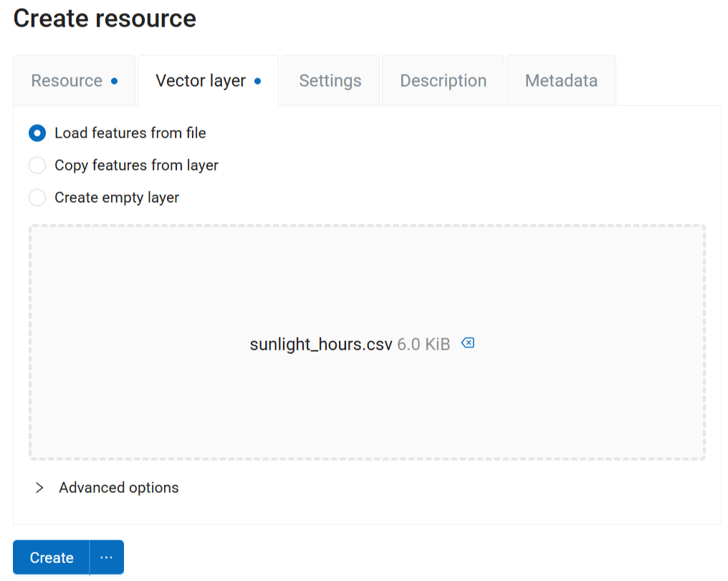This screenshot has height=581, width=728.
Task: Select Create empty layer option
Action: 37,198
